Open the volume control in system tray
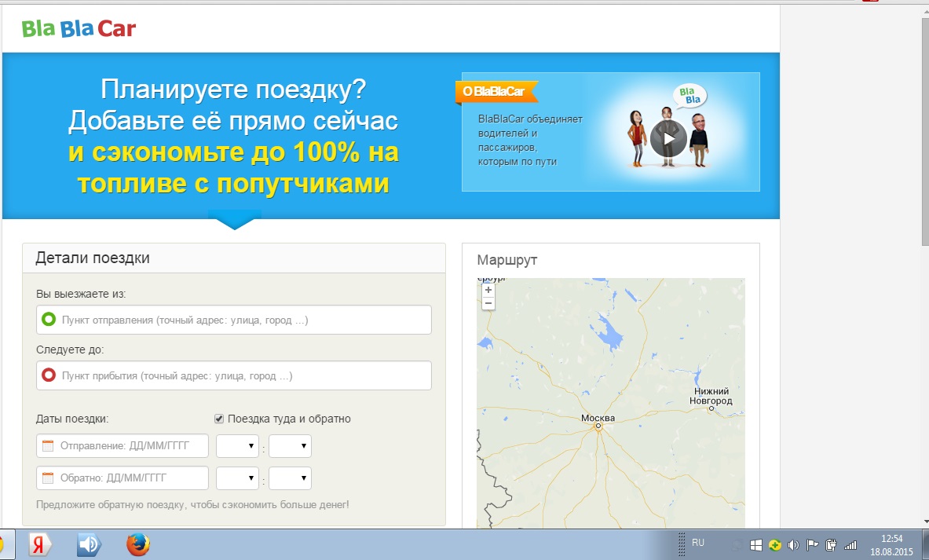 pos(793,545)
